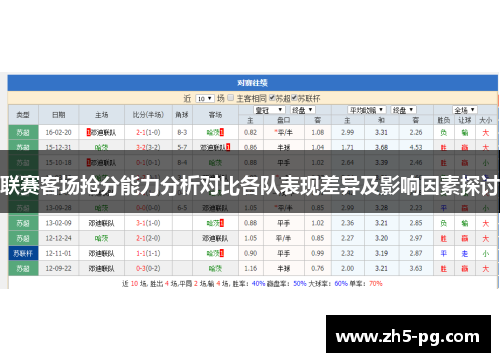500x362 pixels.
Task: Click the 40% win rate in summary
Action: point(258,284)
